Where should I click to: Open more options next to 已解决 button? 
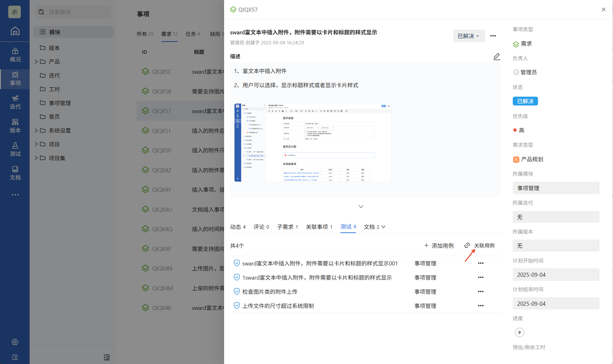coord(493,36)
